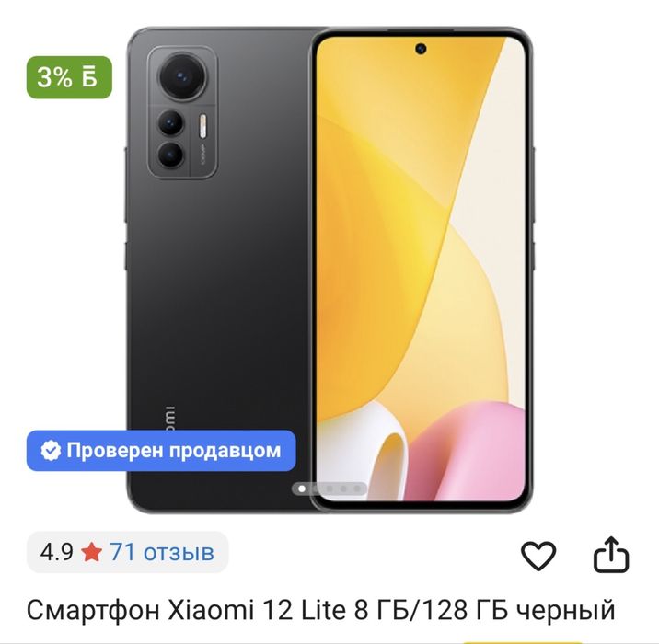Viewport: 659px width, 644px height.
Task: Jump to the fifth image dot
Action: coord(357,489)
